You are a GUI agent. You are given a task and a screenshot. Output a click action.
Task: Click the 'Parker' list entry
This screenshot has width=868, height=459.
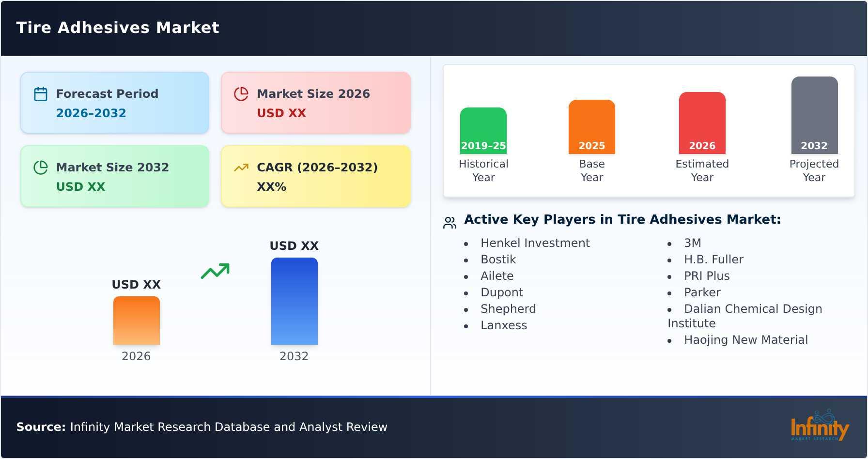(x=702, y=292)
